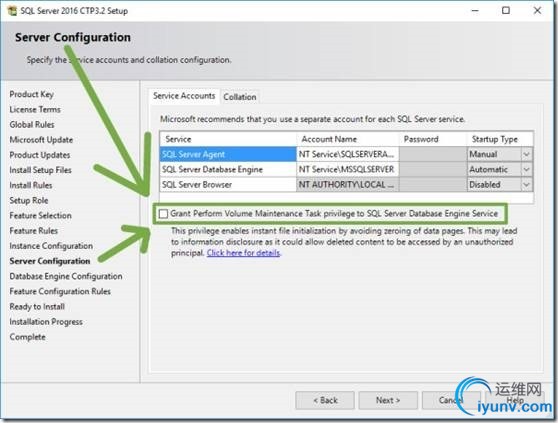
Task: Select Instance Configuration step in sidebar
Action: [51, 246]
